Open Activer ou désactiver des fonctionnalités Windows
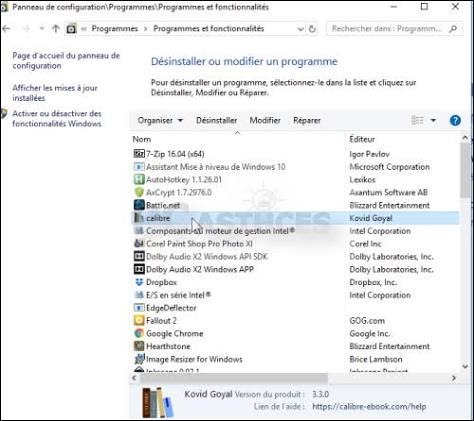This screenshot has height=421, width=474. click(x=57, y=118)
